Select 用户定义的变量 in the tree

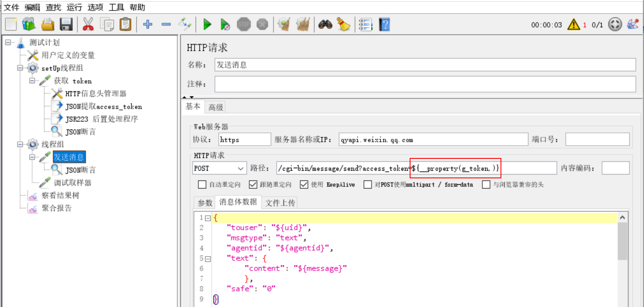[68, 55]
